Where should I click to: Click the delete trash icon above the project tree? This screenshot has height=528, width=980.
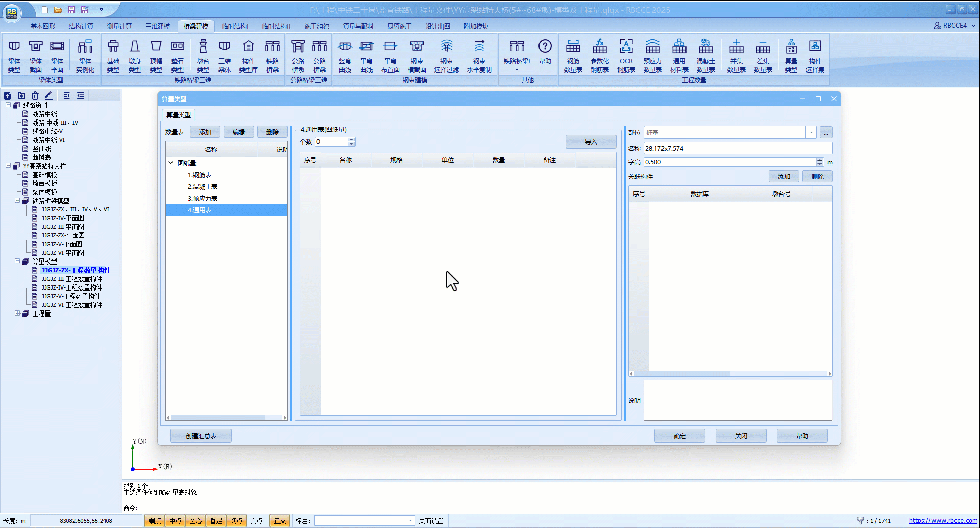pyautogui.click(x=35, y=95)
